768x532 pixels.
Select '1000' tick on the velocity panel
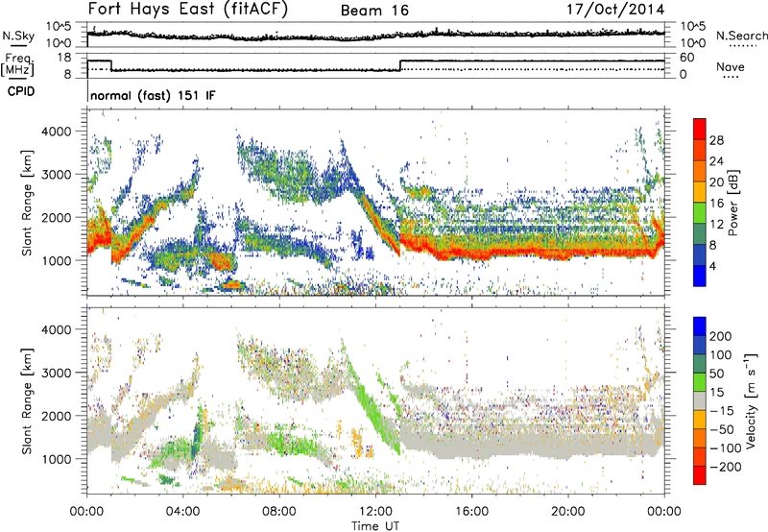click(x=56, y=459)
